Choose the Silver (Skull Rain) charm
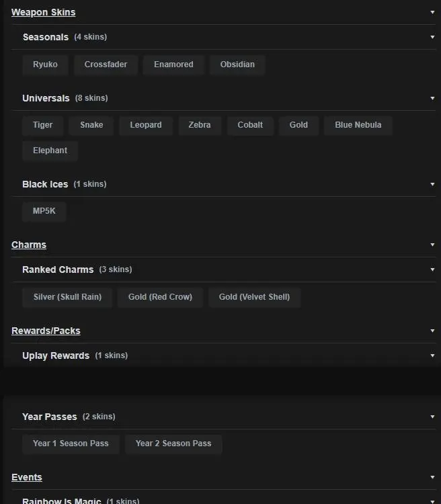Image resolution: width=441 pixels, height=504 pixels. (67, 296)
